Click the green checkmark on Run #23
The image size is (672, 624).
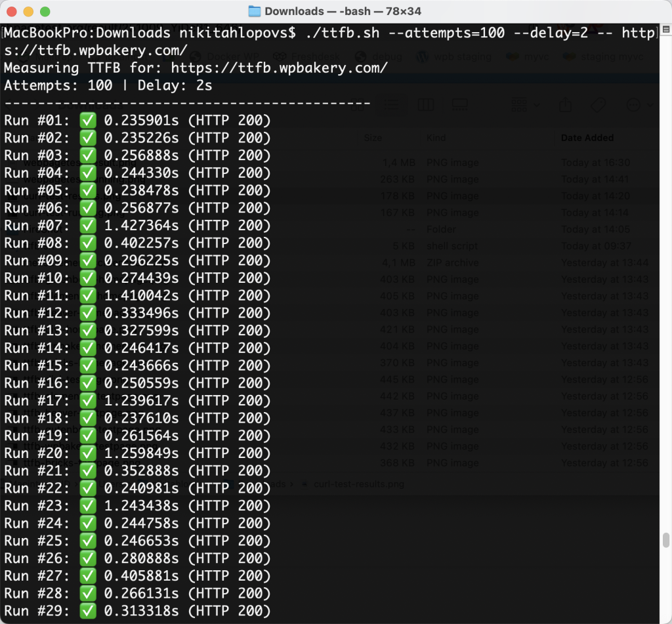(x=88, y=505)
